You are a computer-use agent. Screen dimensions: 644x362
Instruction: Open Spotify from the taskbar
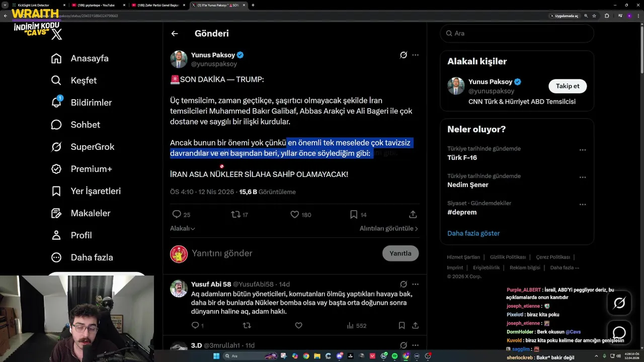(x=394, y=356)
